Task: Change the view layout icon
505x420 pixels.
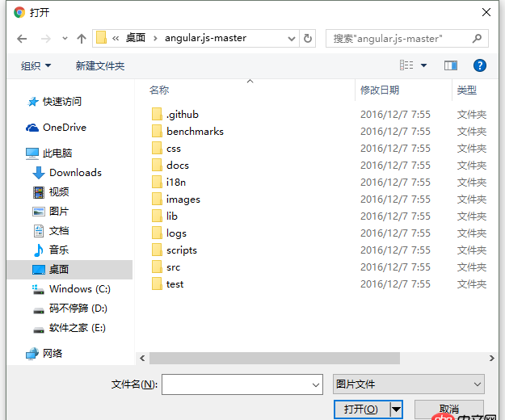Action: 406,65
